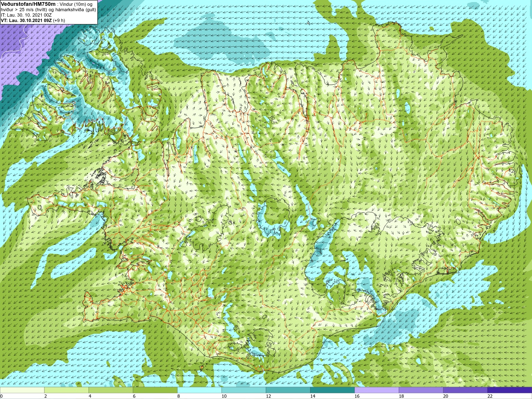Click the legend scale label '22'
The image size is (532, 399).
click(490, 396)
